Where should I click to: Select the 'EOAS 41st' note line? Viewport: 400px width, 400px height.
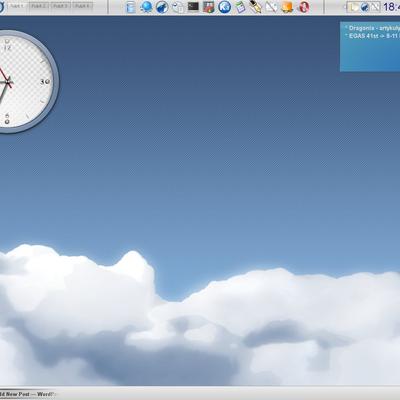pyautogui.click(x=372, y=36)
